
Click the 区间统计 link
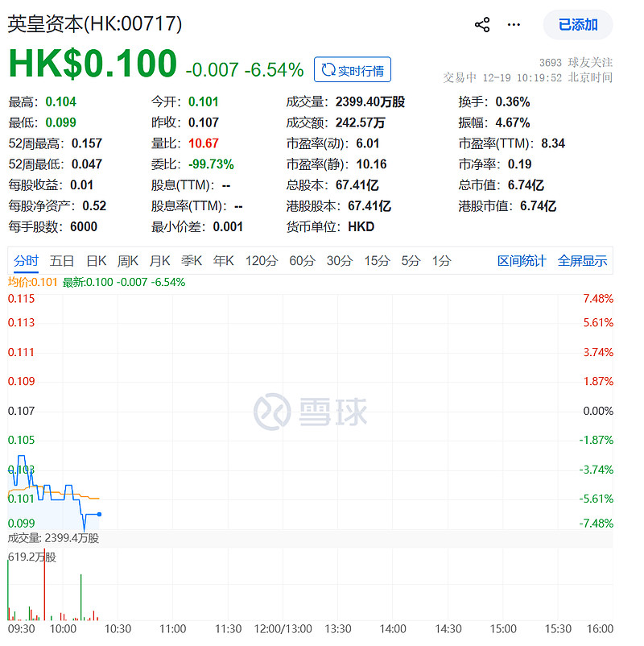coord(522,261)
